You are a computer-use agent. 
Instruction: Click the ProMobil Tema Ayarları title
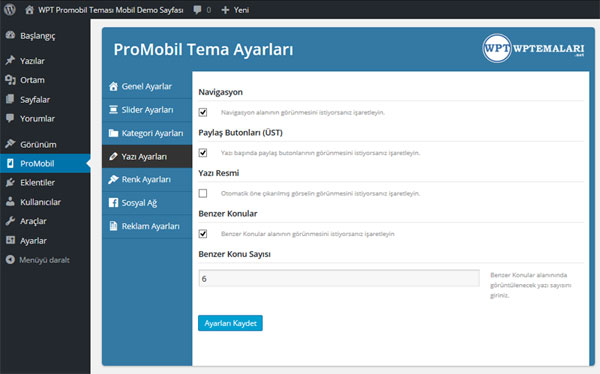tap(204, 49)
